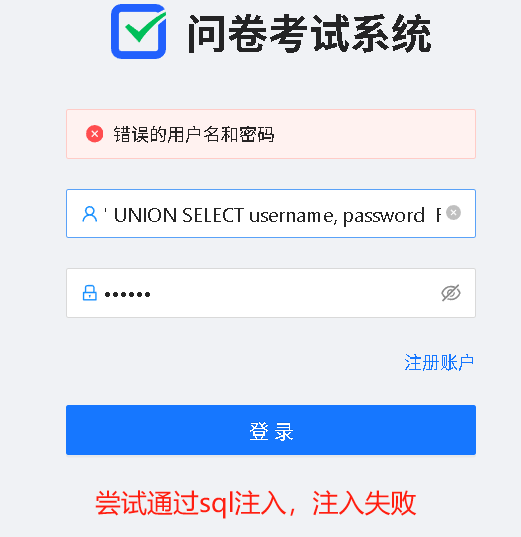Screen dimensions: 521x537
Task: Click the word password in the username text
Action: coord(384,216)
